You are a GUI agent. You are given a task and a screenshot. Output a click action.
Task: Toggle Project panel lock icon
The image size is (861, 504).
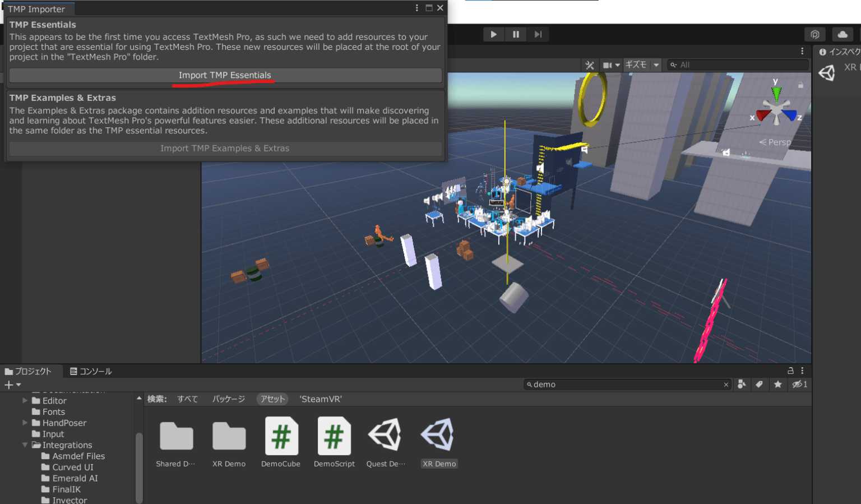coord(790,371)
